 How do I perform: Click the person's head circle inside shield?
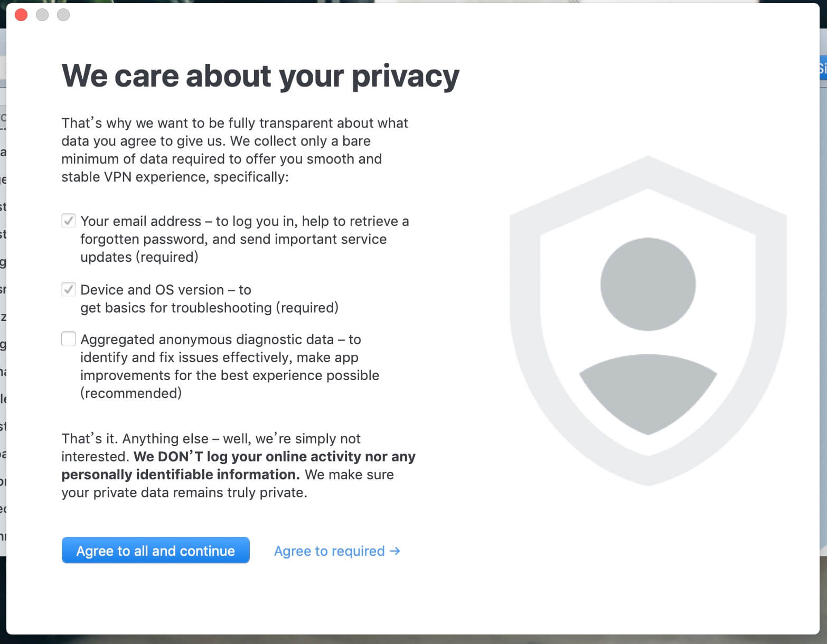(648, 284)
